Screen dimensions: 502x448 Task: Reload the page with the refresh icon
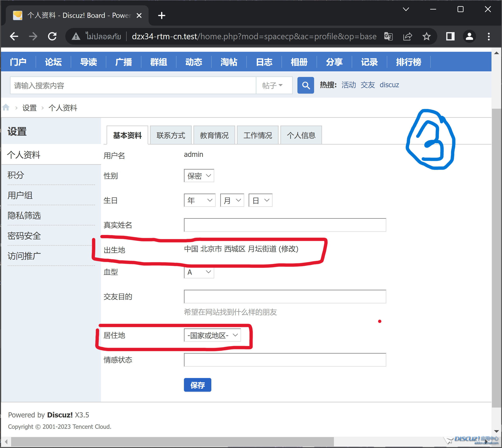tap(52, 36)
